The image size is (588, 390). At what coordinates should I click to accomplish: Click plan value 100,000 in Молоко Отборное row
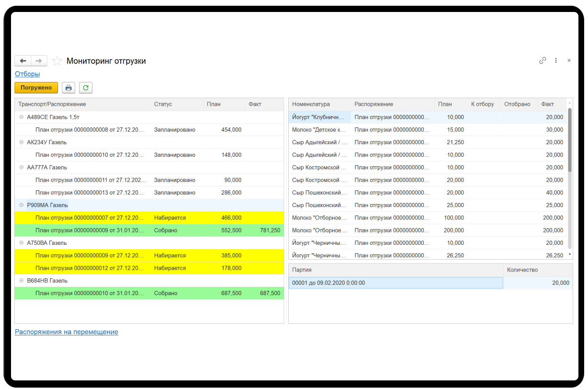coord(453,218)
